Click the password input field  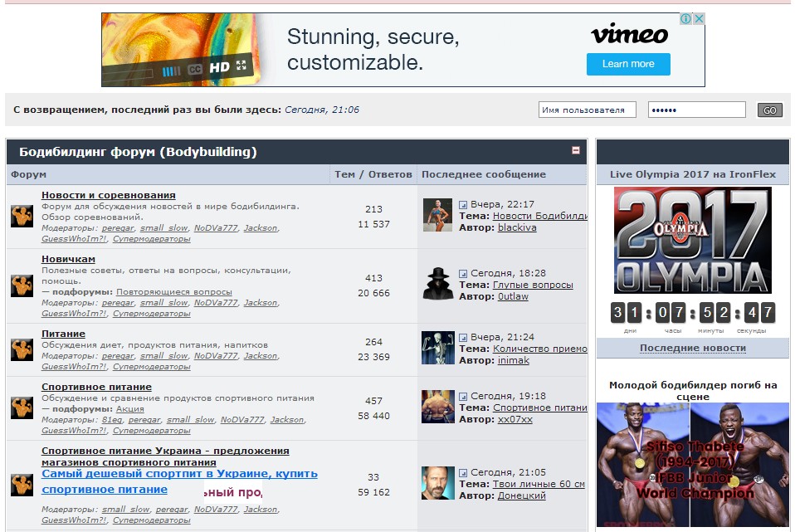click(696, 110)
